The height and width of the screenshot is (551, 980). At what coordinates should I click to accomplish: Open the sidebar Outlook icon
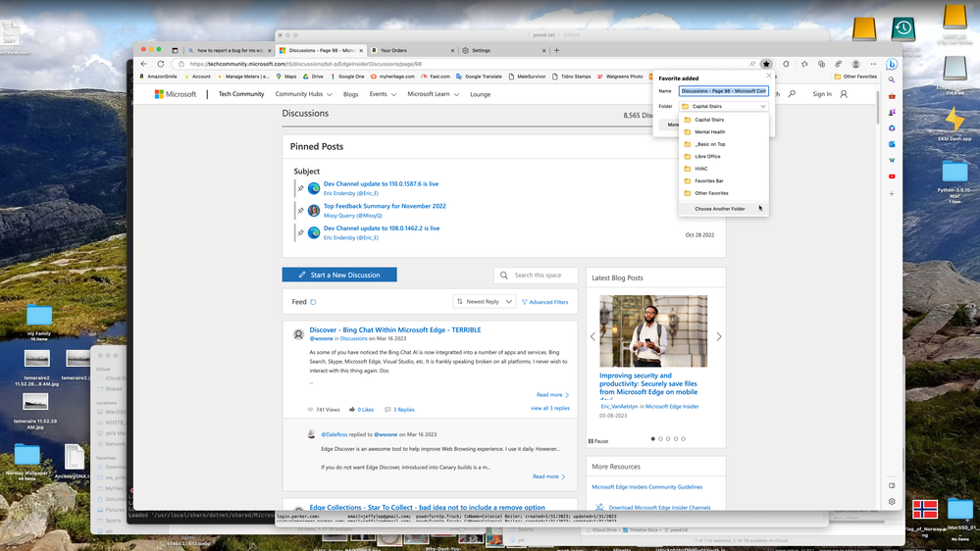pos(892,144)
